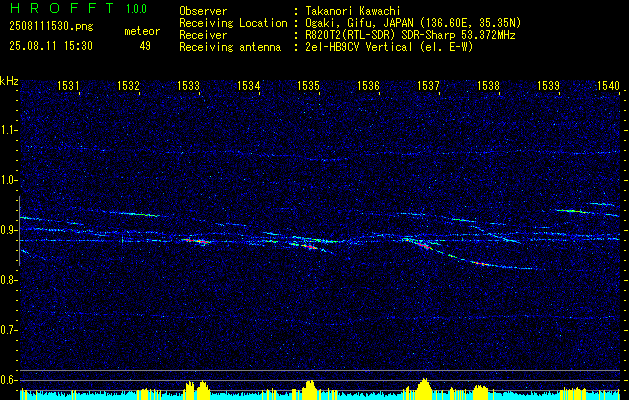The image size is (629, 400).
Task: Click version number 1.0.0
Action: tap(136, 8)
